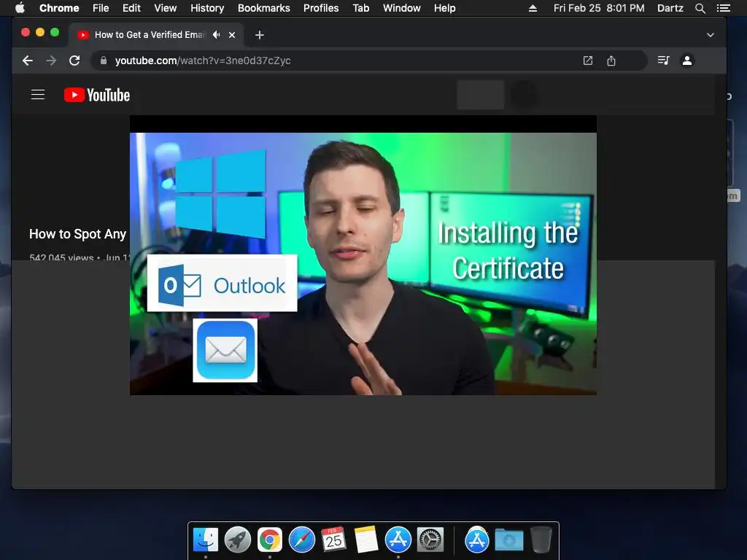The width and height of the screenshot is (747, 560).
Task: Open the File menu
Action: pos(101,8)
